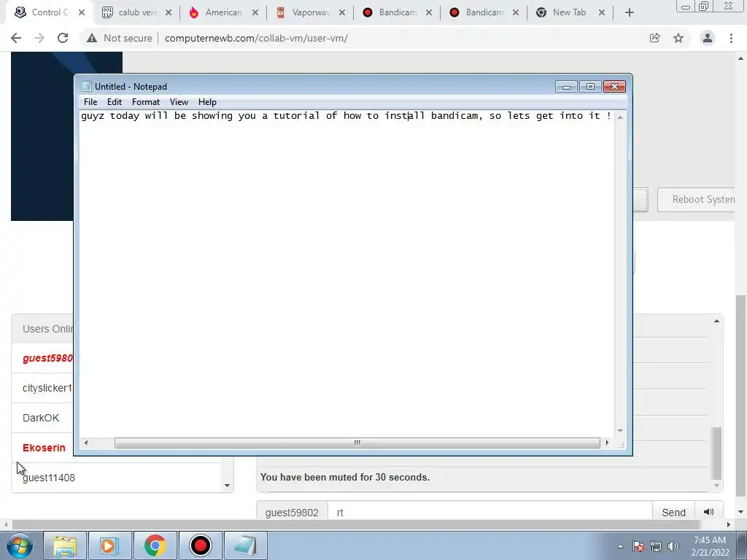The image size is (747, 560).
Task: Go forward in browser history
Action: pos(39,38)
